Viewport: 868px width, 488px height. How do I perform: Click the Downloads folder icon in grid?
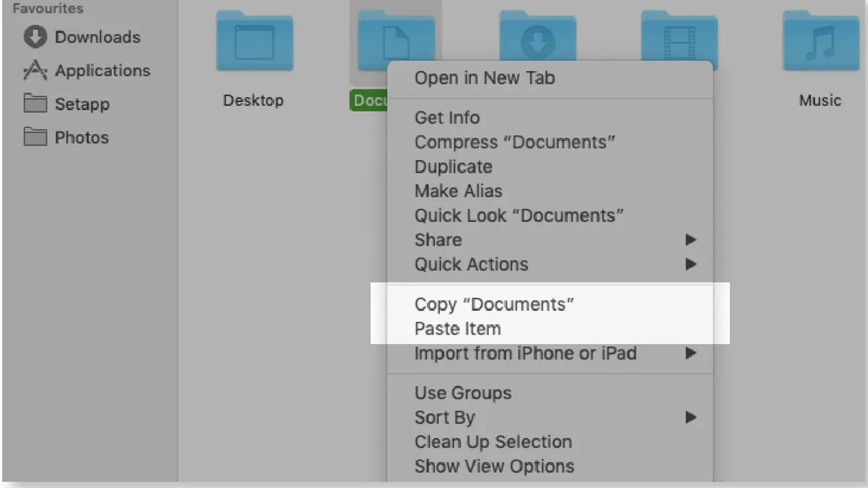pos(537,36)
